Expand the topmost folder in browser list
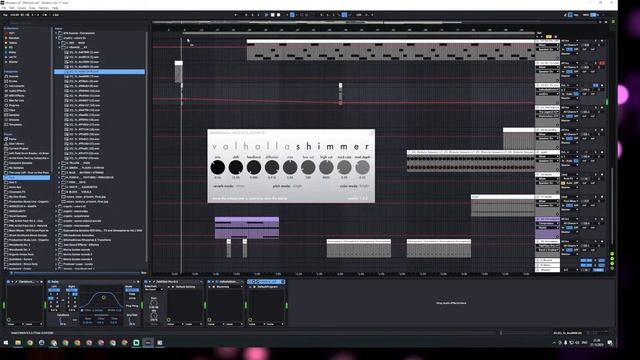 (57, 33)
